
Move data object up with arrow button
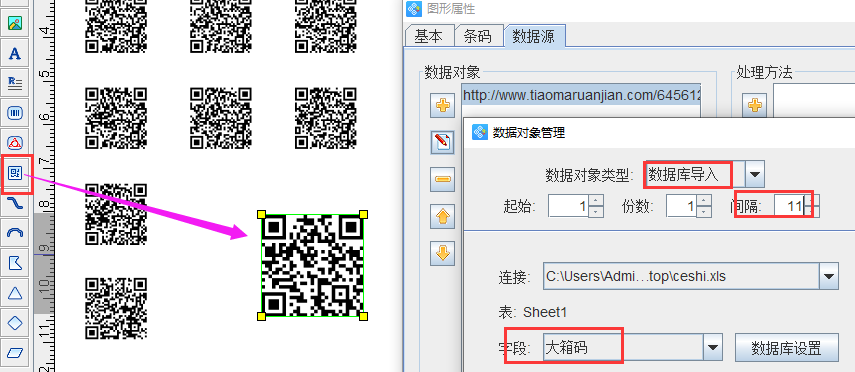coord(443,217)
